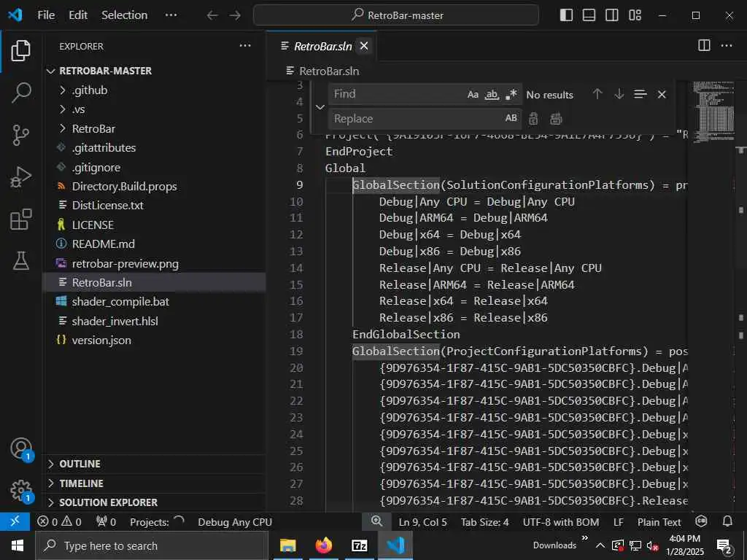Viewport: 747px width, 560px height.
Task: Toggle the bottom panel layout icon
Action: coord(589,15)
